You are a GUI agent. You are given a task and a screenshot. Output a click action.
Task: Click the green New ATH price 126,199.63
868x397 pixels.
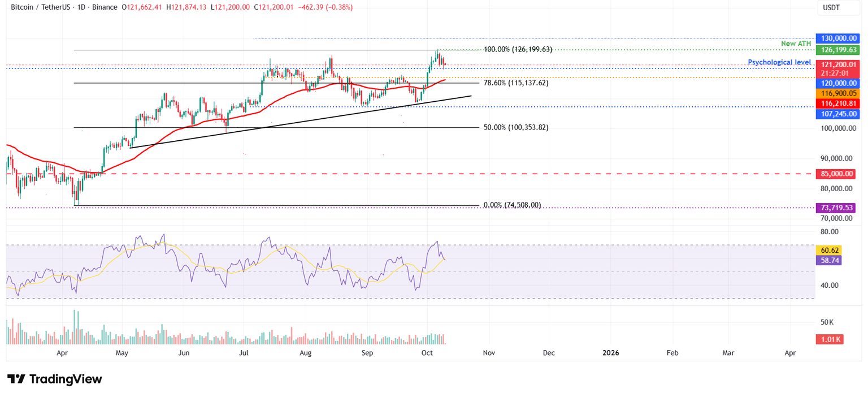point(838,50)
